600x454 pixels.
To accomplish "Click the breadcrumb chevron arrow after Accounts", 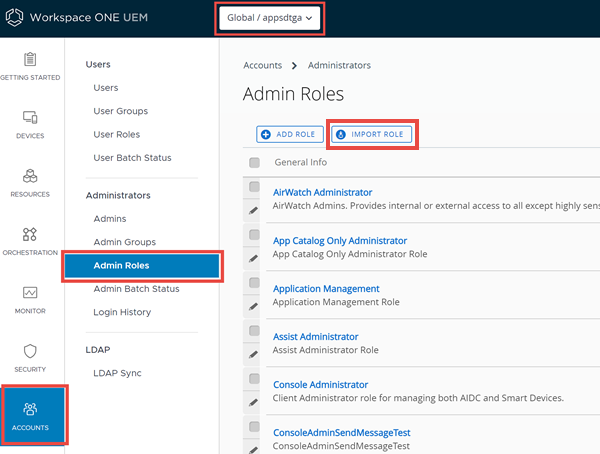I will [294, 66].
